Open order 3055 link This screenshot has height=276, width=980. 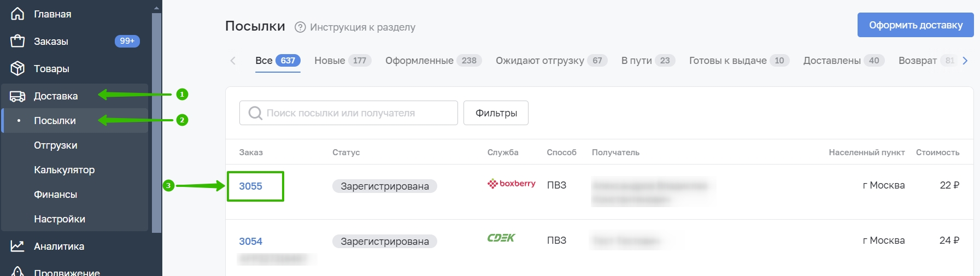(x=250, y=186)
